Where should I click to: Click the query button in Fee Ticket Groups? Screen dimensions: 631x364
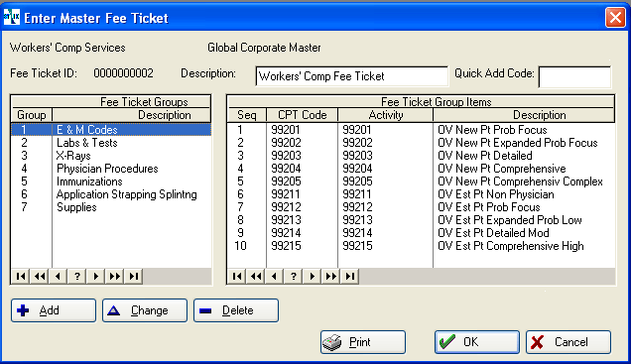tap(76, 277)
